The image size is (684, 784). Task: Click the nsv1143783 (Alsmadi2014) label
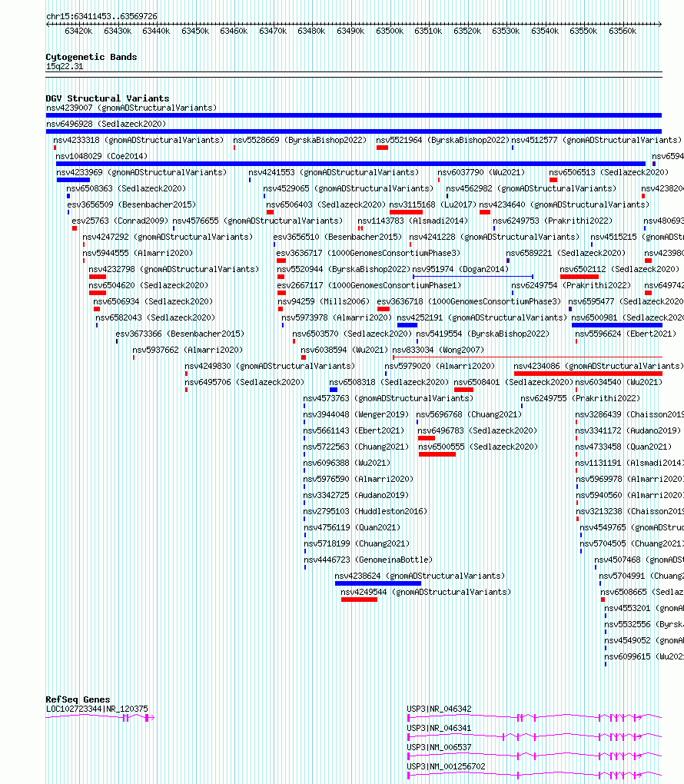413,221
